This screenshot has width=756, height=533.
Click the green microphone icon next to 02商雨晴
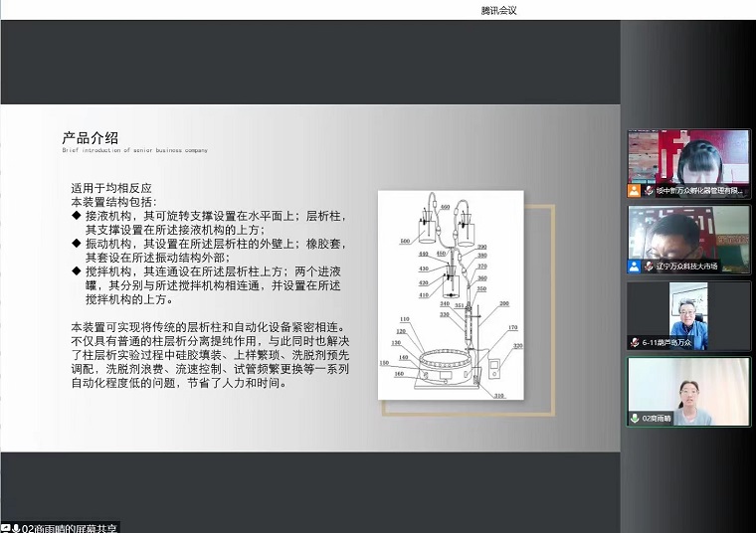point(635,419)
